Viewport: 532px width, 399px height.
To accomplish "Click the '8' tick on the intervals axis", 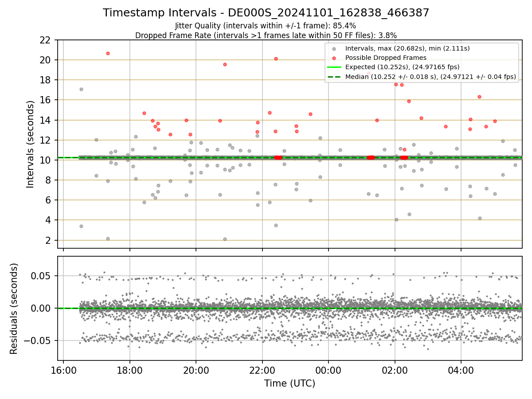I will 48,180.
